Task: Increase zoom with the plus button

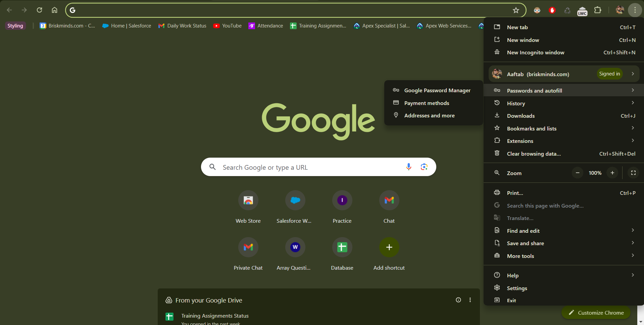Action: [x=612, y=173]
